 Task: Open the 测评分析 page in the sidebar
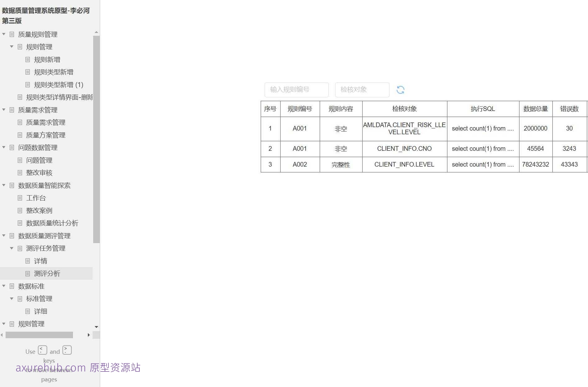(47, 273)
